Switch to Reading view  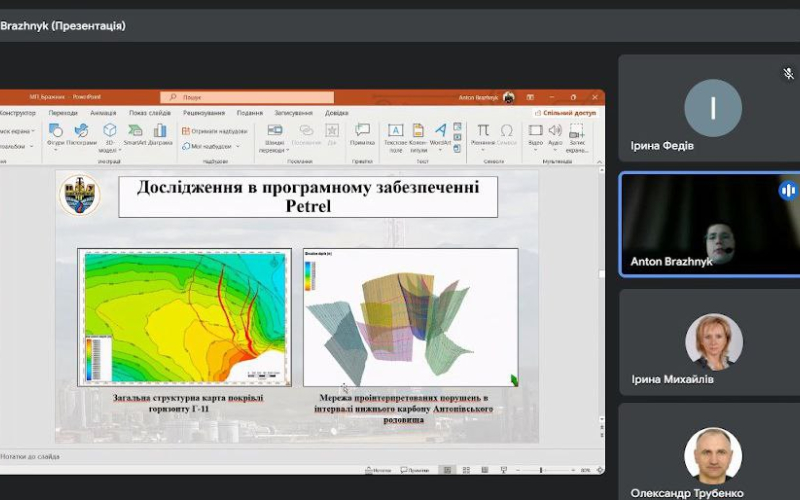pos(485,470)
